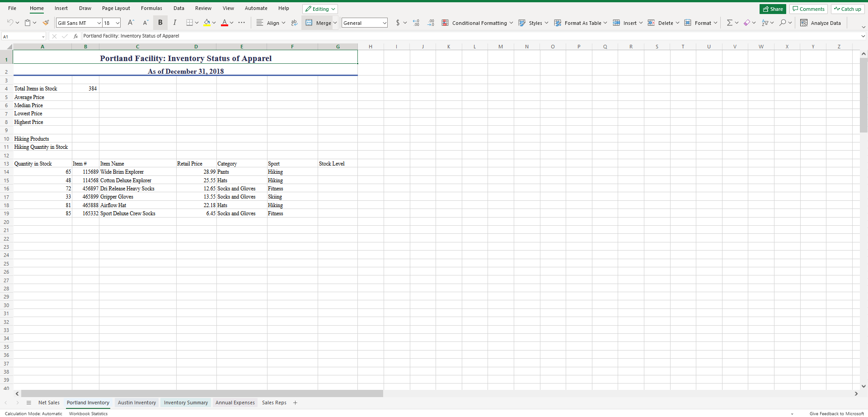The width and height of the screenshot is (868, 417).
Task: Open the Fill Color tool
Action: click(206, 23)
